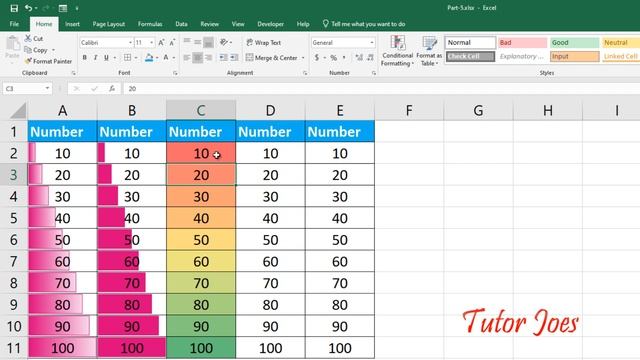
Task: Select cell D6 with value 50
Action: [x=270, y=240]
